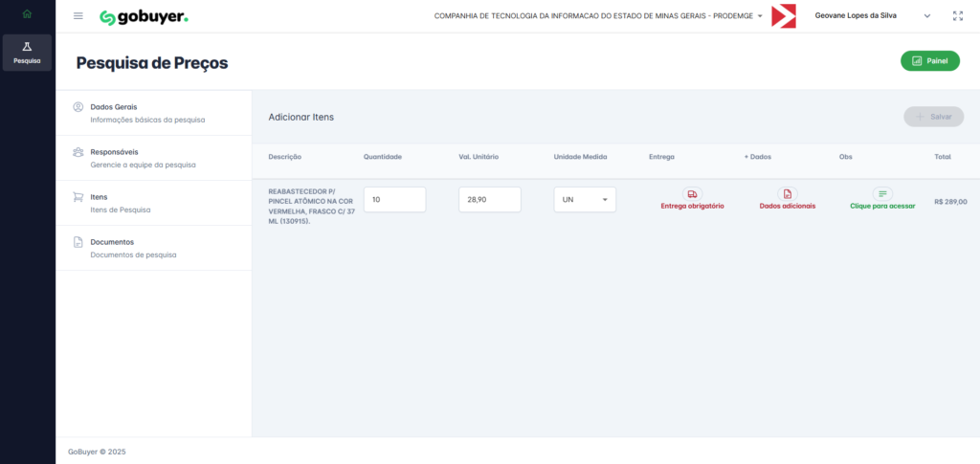Click the green Painel button
980x464 pixels.
pos(929,61)
